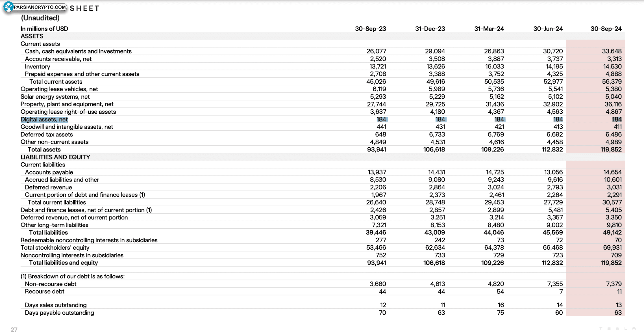Click the PARSIANCRYPTO.COM badge text
644x333 pixels.
click(40, 7)
